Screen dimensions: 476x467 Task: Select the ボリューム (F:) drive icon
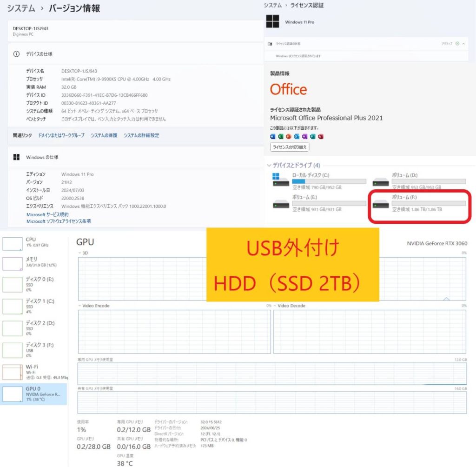381,204
